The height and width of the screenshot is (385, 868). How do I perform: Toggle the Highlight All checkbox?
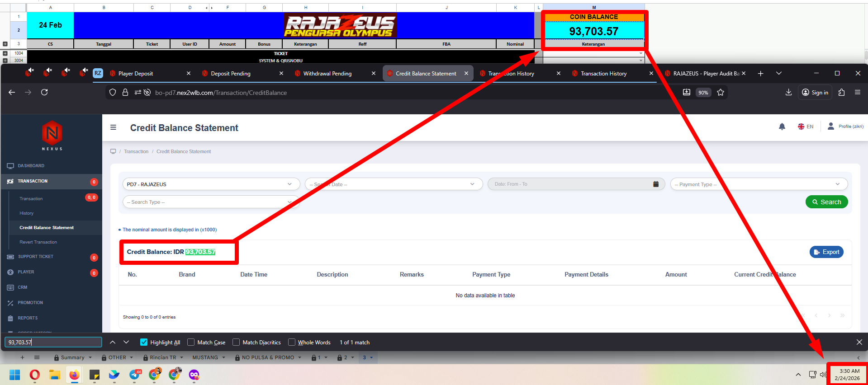144,342
